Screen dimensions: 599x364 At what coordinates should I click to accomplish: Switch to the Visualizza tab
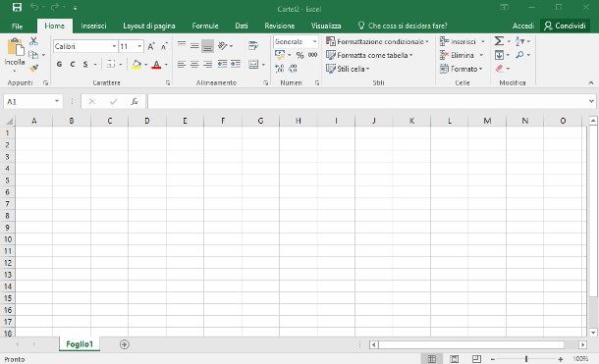(326, 26)
